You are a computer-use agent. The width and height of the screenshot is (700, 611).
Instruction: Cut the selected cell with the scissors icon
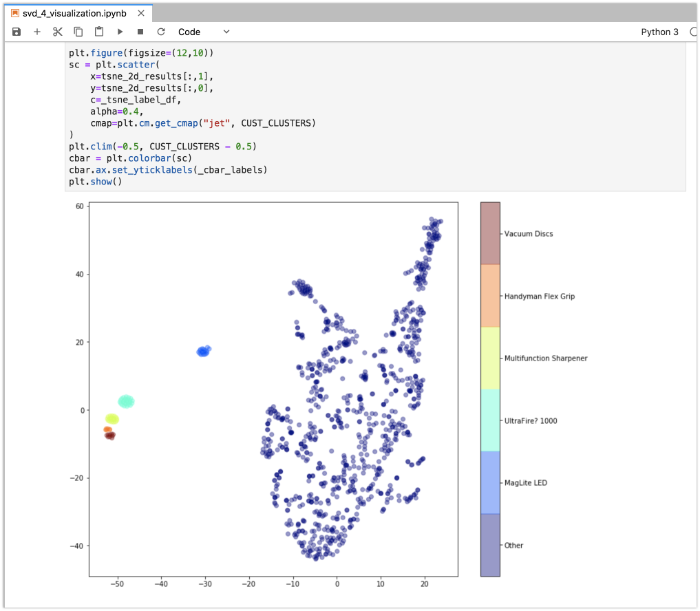[57, 32]
